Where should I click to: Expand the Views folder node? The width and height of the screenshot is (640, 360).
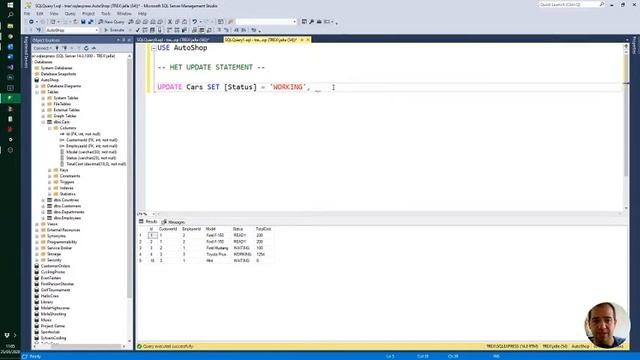point(37,224)
